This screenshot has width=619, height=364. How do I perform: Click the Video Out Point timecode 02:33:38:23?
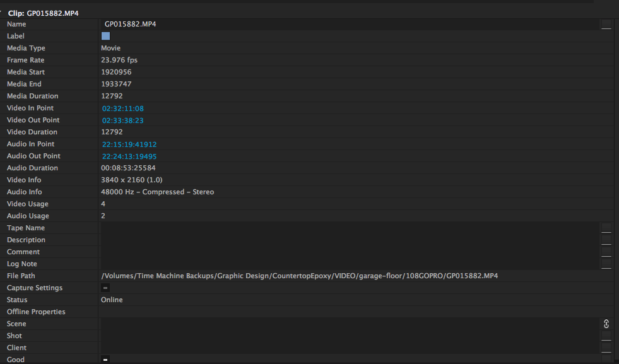pos(123,120)
